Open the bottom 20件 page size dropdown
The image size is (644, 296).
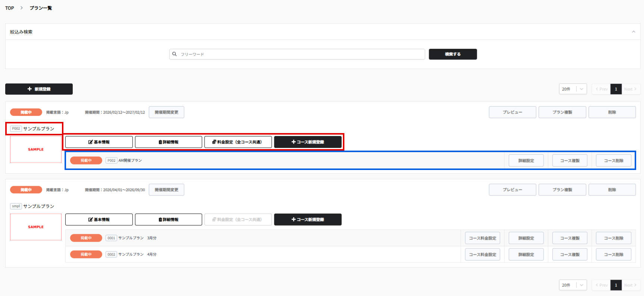[x=572, y=285]
